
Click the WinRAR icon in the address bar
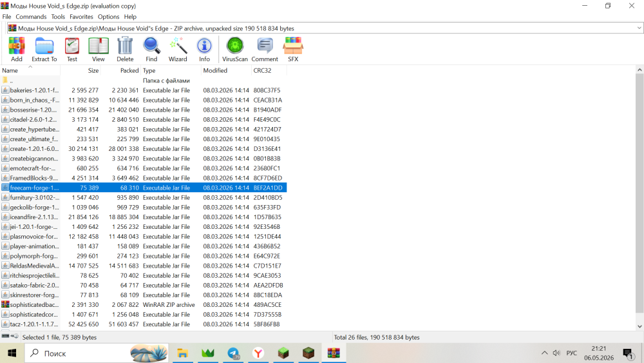point(12,28)
